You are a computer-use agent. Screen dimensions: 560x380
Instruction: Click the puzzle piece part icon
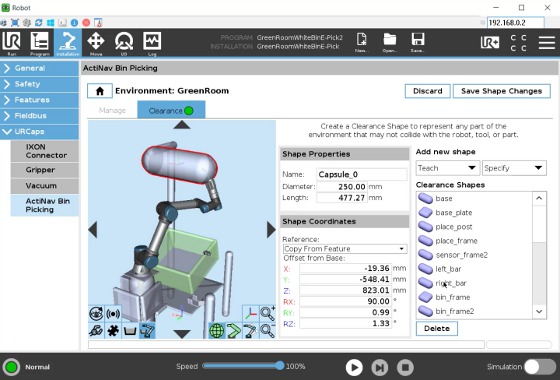[113, 331]
